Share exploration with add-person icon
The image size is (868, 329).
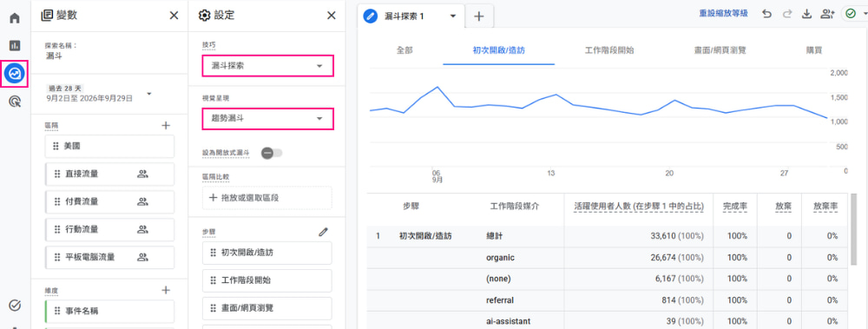coord(827,15)
